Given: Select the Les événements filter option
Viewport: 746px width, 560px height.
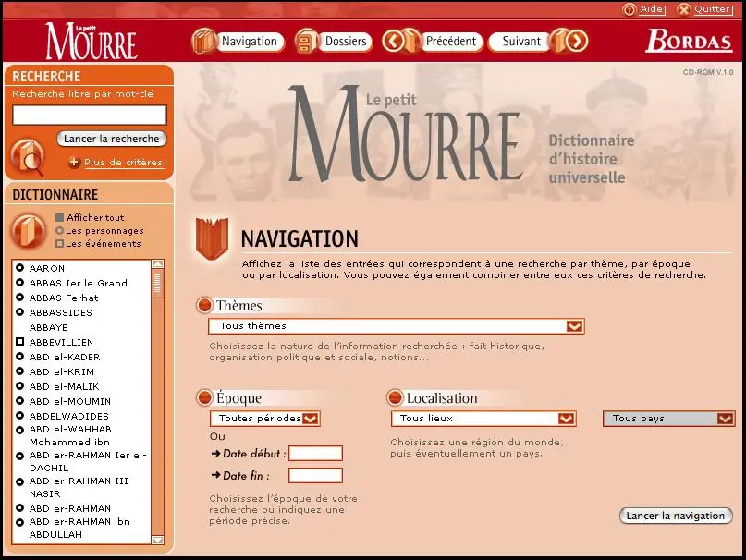Looking at the screenshot, I should pos(99,244).
